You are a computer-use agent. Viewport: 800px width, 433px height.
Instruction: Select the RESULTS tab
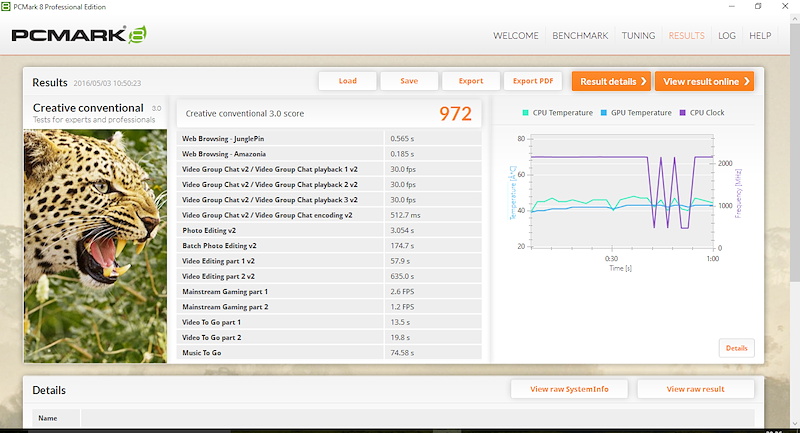click(686, 36)
